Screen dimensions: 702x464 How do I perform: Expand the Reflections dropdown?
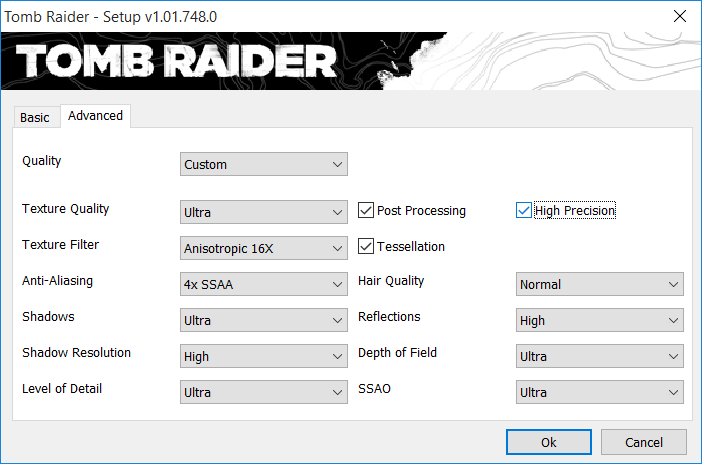coord(599,320)
